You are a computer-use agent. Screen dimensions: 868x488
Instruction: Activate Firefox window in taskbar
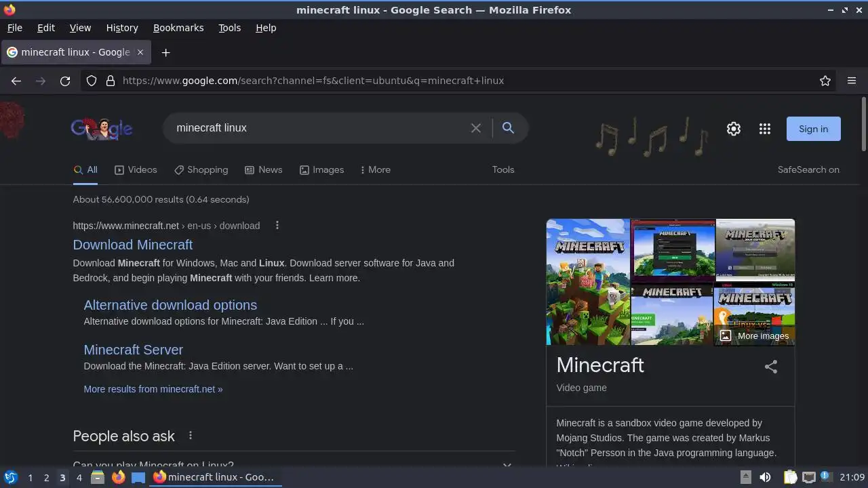pos(216,477)
